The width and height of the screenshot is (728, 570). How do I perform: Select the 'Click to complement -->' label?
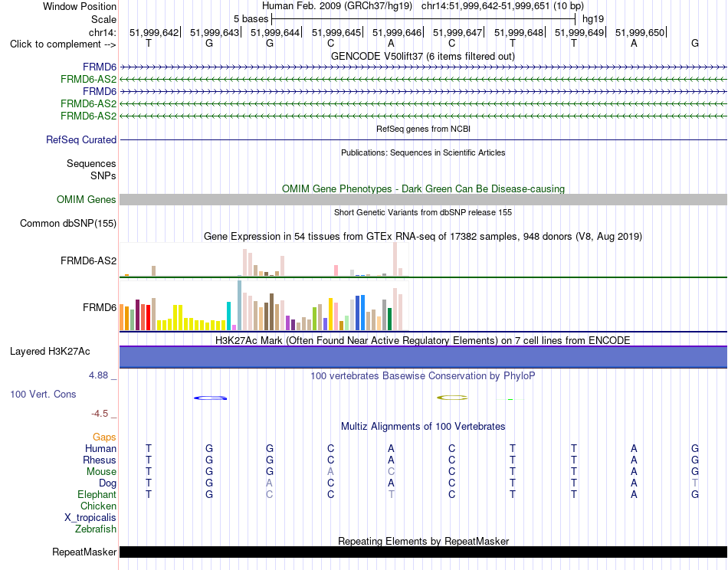pos(63,44)
